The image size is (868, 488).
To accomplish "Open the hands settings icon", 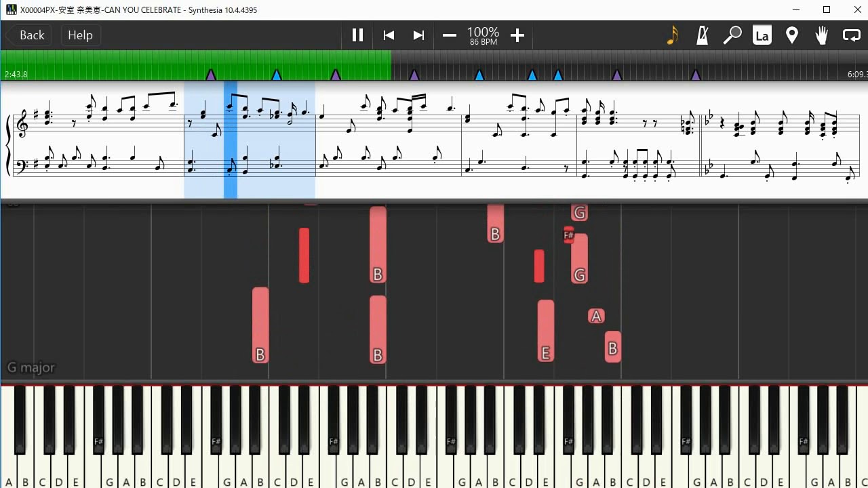I will (822, 35).
